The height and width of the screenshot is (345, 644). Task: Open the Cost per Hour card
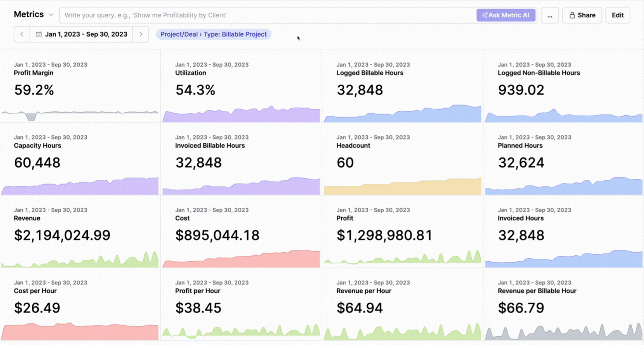[x=80, y=303]
